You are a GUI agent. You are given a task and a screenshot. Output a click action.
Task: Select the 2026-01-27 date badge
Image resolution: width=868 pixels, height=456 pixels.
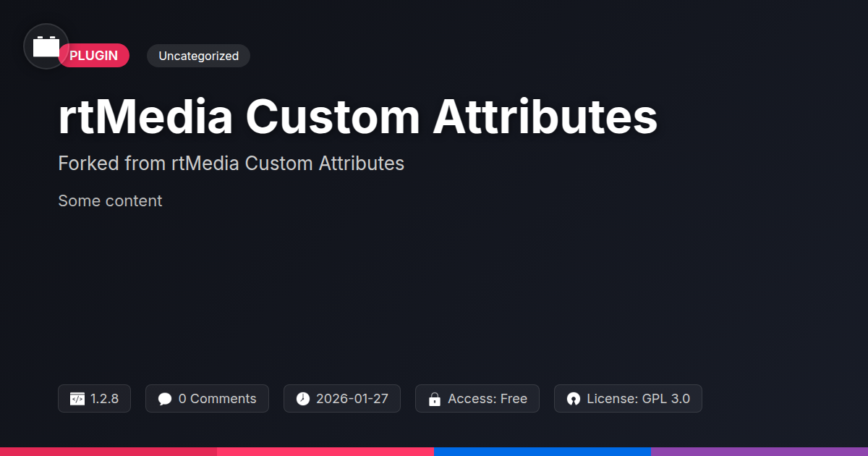(341, 399)
